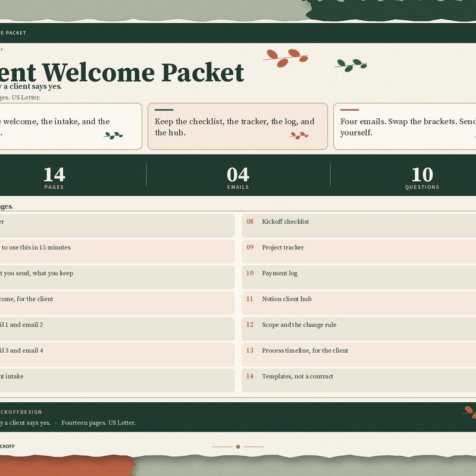This screenshot has width=476, height=476.
Task: Click the 'Keep the checklist, the tracker' card
Action: (x=237, y=126)
